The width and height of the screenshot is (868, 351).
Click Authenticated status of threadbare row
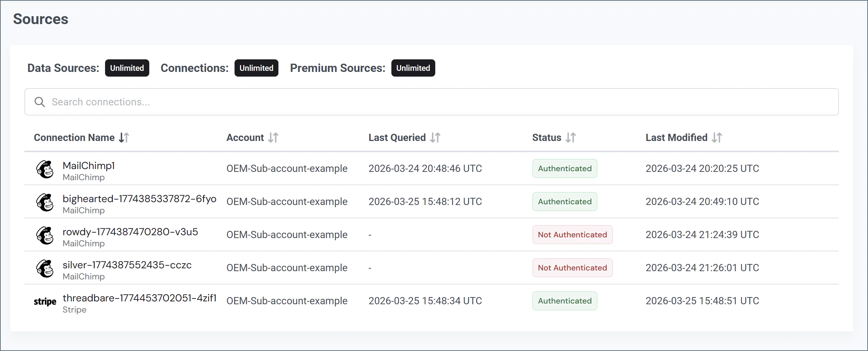pos(565,301)
